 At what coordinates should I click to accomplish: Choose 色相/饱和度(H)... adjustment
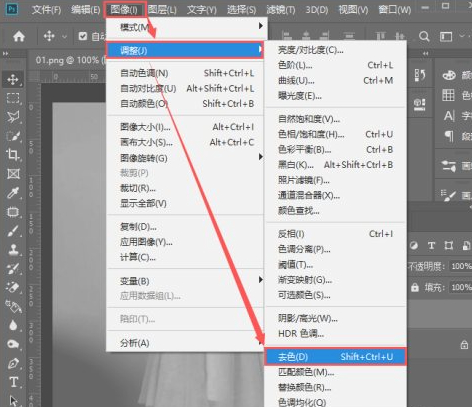pos(336,134)
